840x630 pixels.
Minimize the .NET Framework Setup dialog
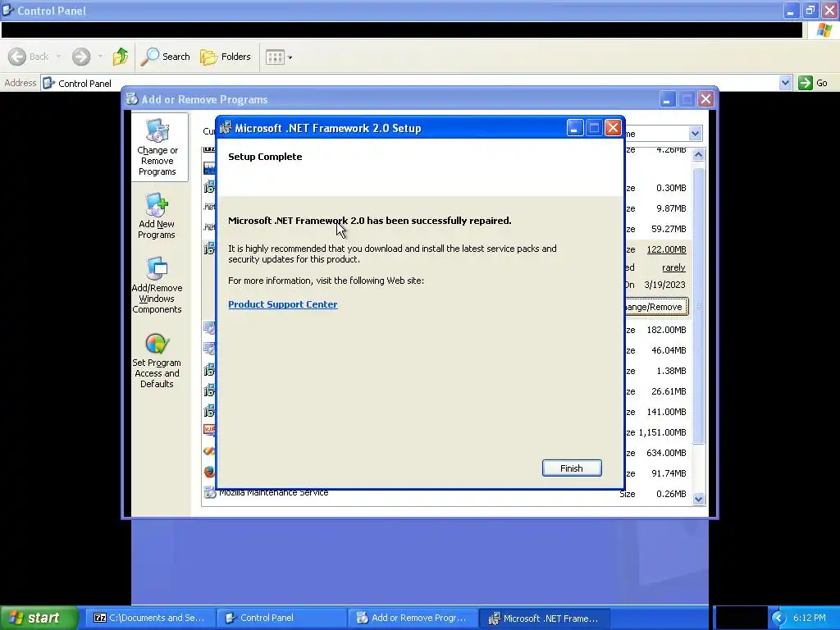pos(574,128)
